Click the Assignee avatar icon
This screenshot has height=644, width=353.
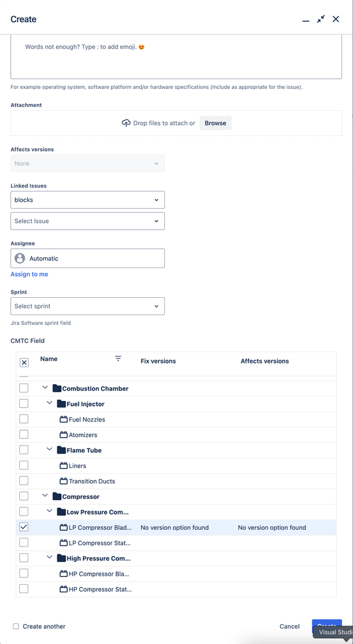pos(20,259)
